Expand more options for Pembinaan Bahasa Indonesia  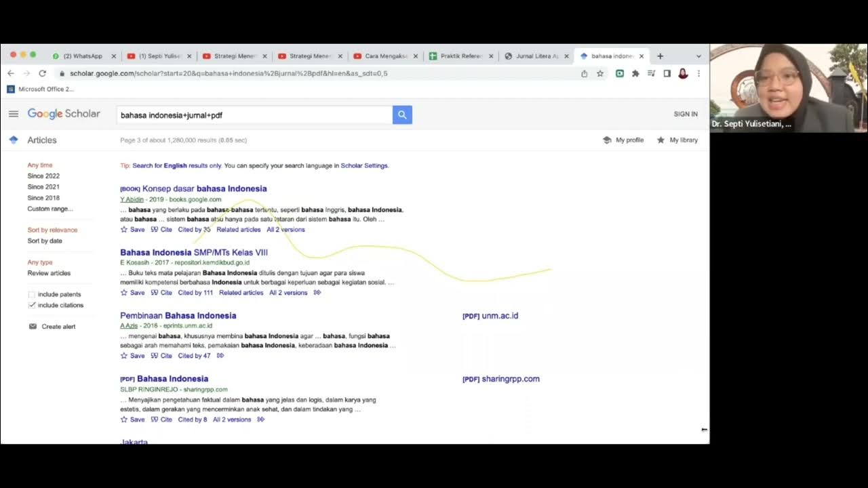[220, 356]
